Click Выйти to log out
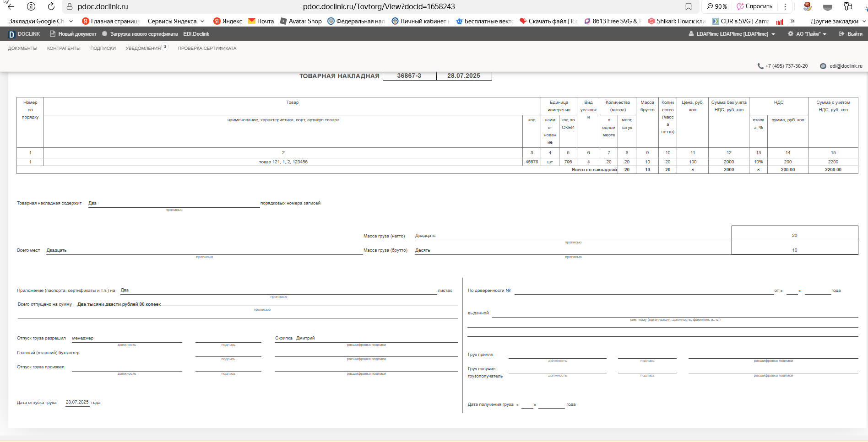868x442 pixels. pyautogui.click(x=851, y=34)
